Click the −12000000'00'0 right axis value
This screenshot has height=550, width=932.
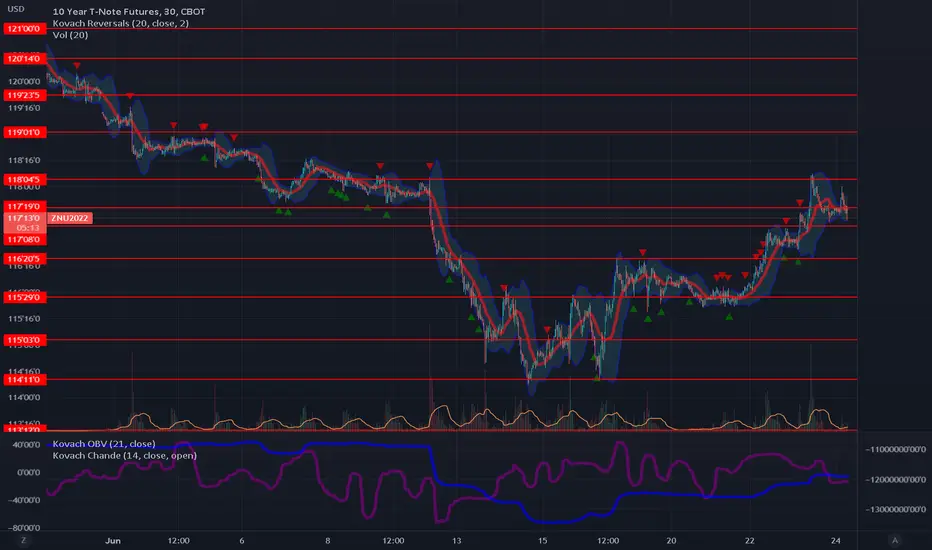coord(895,479)
